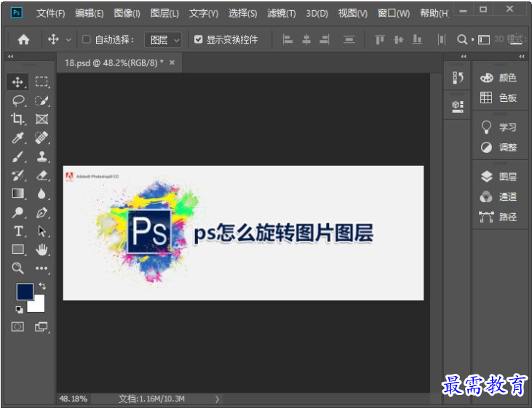Swap foreground and background colors
Image resolution: width=532 pixels, height=408 pixels.
[x=42, y=286]
